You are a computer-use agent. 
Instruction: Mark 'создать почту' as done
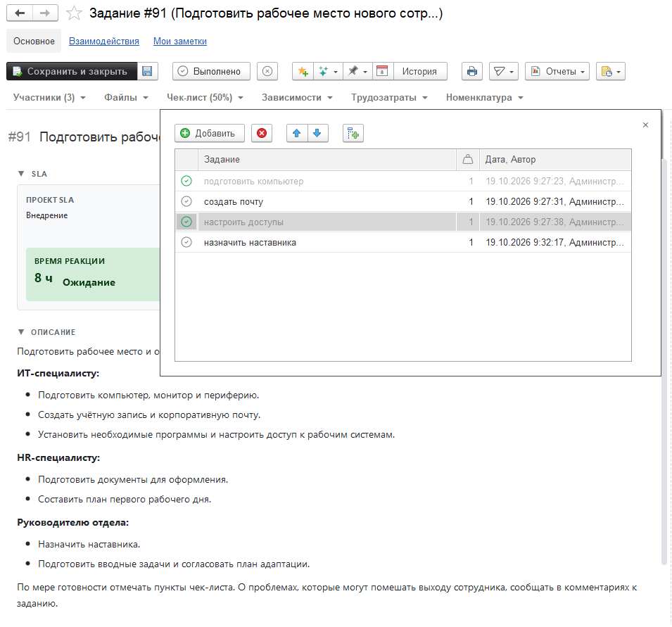click(186, 201)
